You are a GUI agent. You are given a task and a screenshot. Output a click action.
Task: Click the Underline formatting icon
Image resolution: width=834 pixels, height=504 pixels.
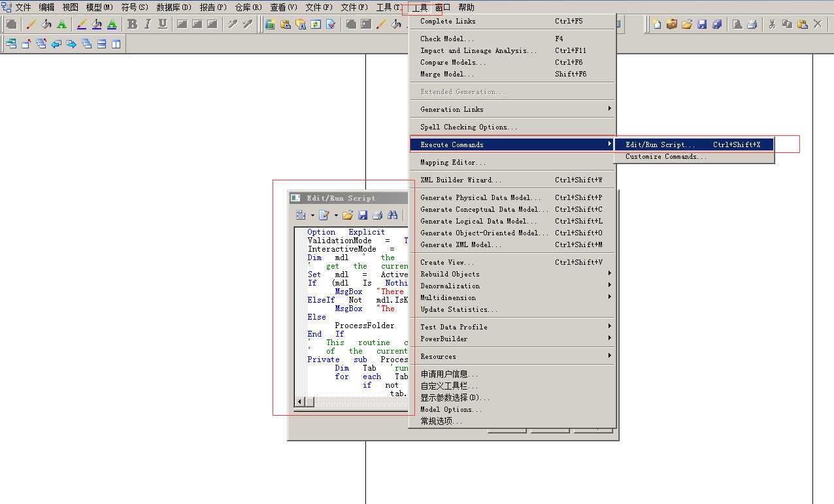click(x=162, y=24)
